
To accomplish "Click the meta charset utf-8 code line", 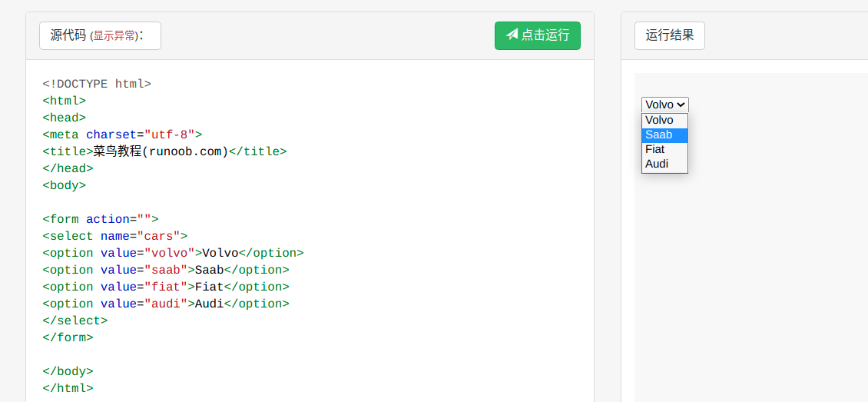I will pos(122,135).
